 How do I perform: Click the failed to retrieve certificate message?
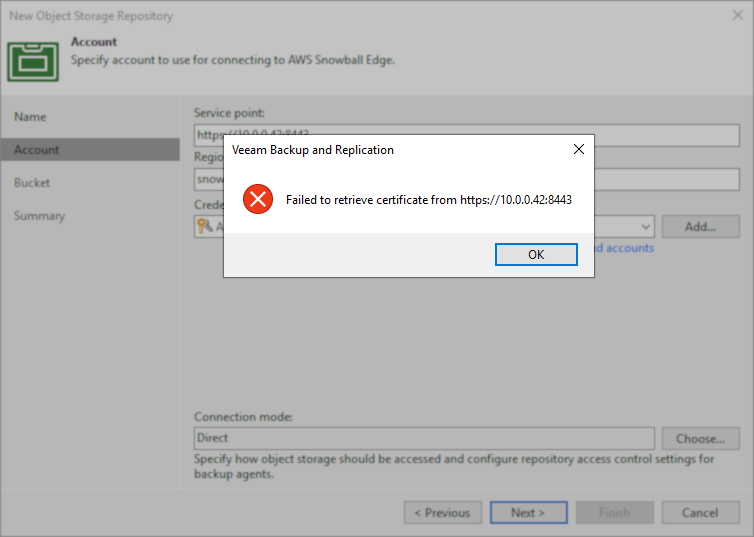point(428,200)
